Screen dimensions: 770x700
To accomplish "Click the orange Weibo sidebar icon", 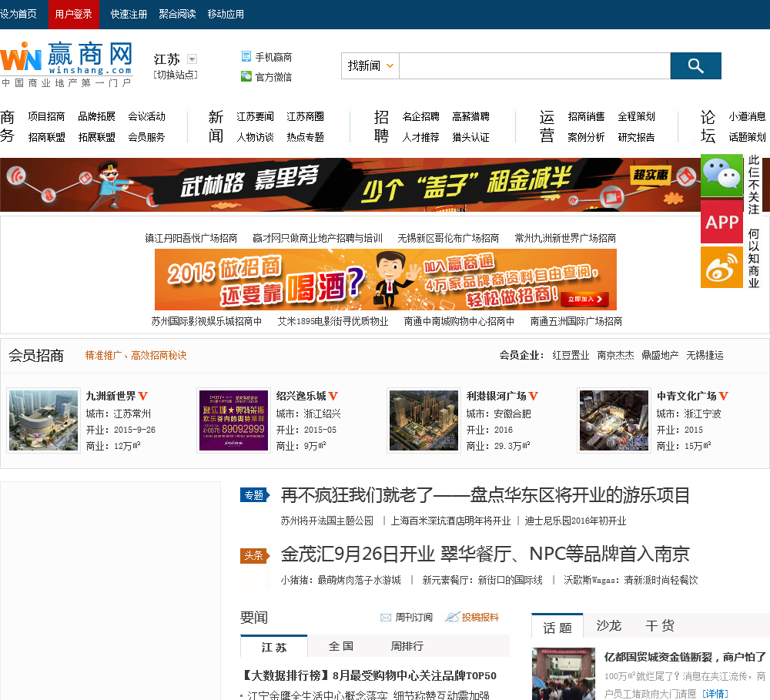I will (x=721, y=267).
